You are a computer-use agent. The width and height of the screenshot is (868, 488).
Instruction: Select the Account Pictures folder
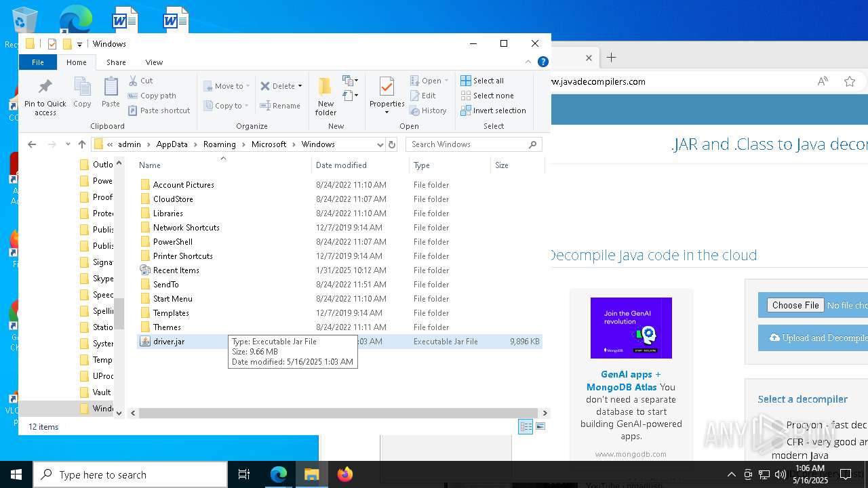click(x=183, y=185)
